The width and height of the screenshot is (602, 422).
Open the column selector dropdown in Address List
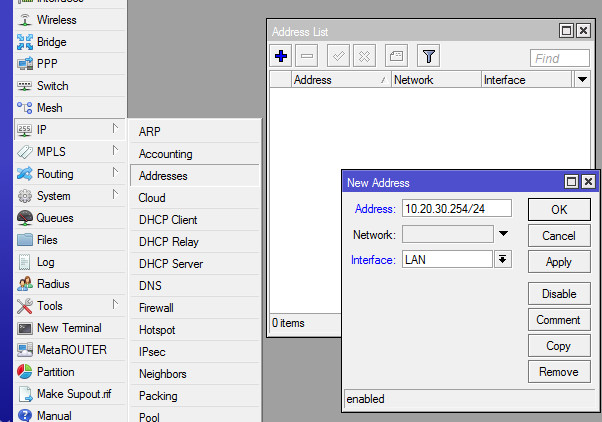[583, 80]
